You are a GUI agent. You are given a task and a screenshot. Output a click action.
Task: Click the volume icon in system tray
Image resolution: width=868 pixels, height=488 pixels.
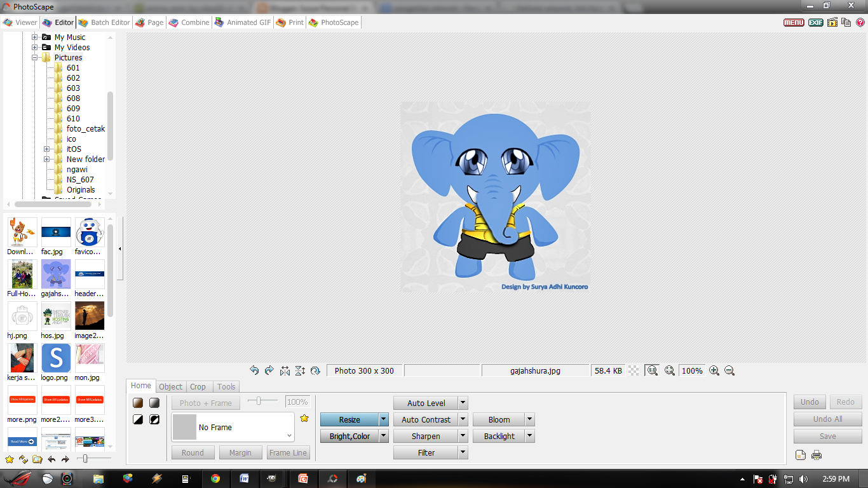[x=803, y=478]
